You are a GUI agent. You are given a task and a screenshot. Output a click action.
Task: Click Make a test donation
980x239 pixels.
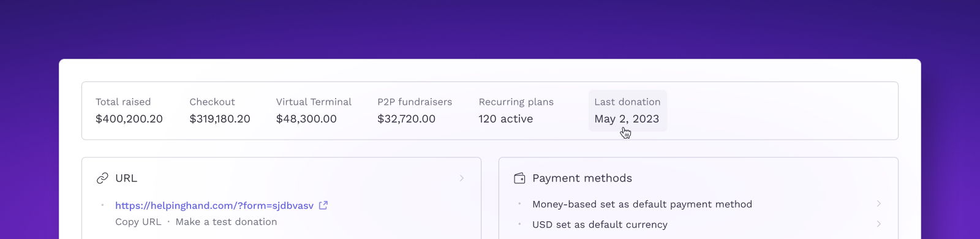[226, 222]
